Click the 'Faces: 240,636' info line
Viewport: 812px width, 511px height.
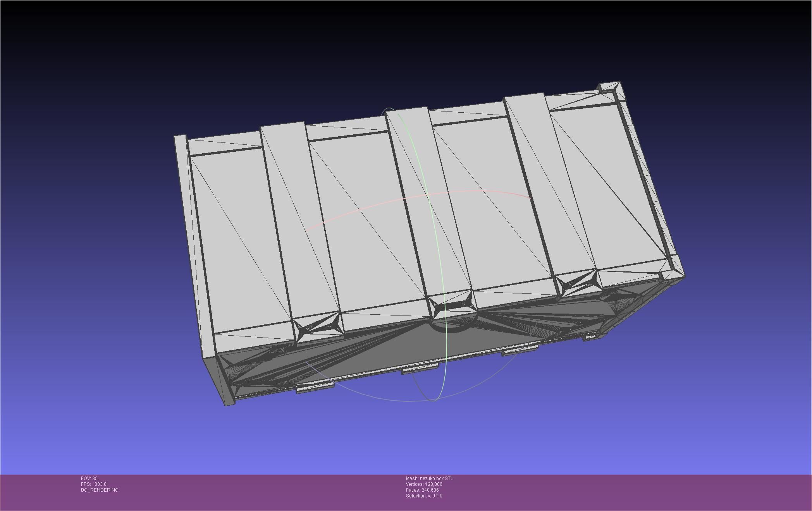pyautogui.click(x=422, y=490)
